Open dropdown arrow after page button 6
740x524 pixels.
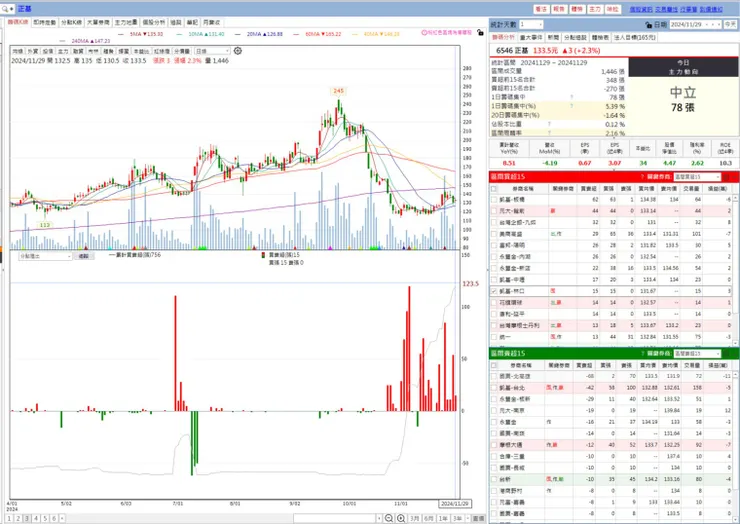pos(62,518)
